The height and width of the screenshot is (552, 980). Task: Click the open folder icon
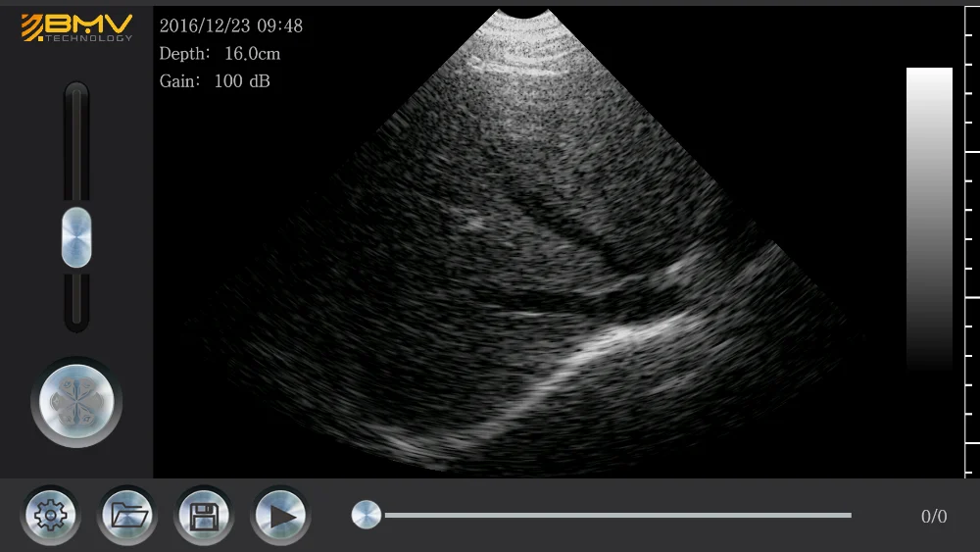click(x=127, y=516)
